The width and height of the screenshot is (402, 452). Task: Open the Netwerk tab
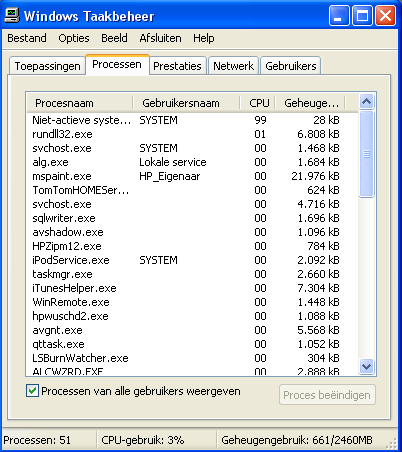[x=233, y=66]
